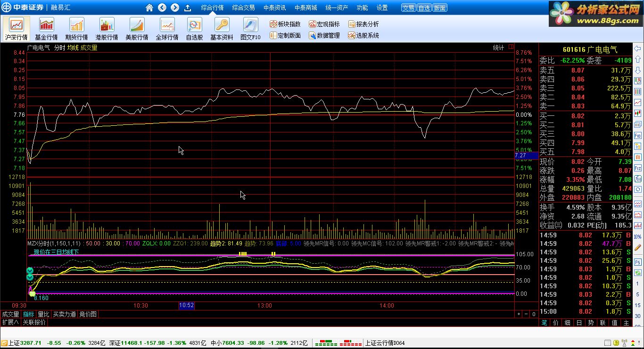Select 笔 tab in trade panel

pyautogui.click(x=545, y=323)
